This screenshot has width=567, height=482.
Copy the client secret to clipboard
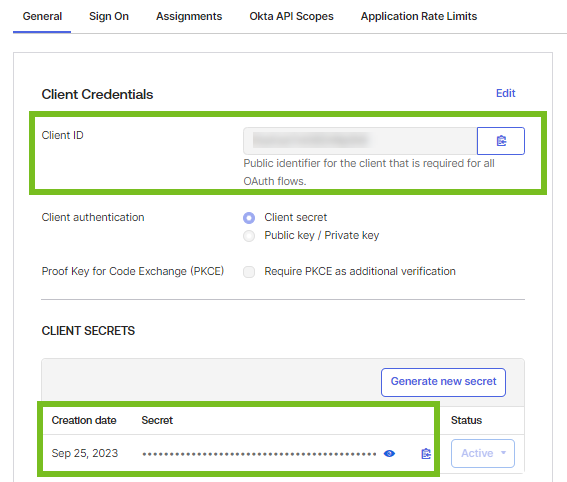point(426,453)
